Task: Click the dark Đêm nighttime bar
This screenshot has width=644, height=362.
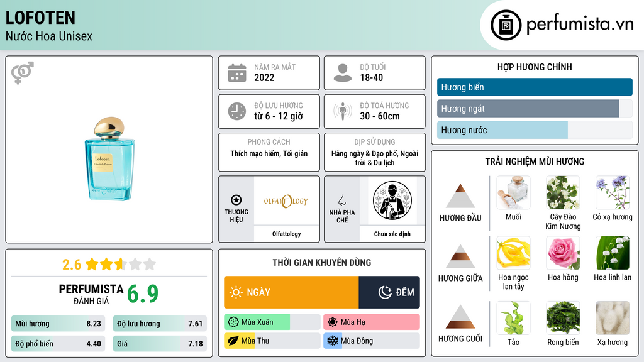Action: [389, 292]
